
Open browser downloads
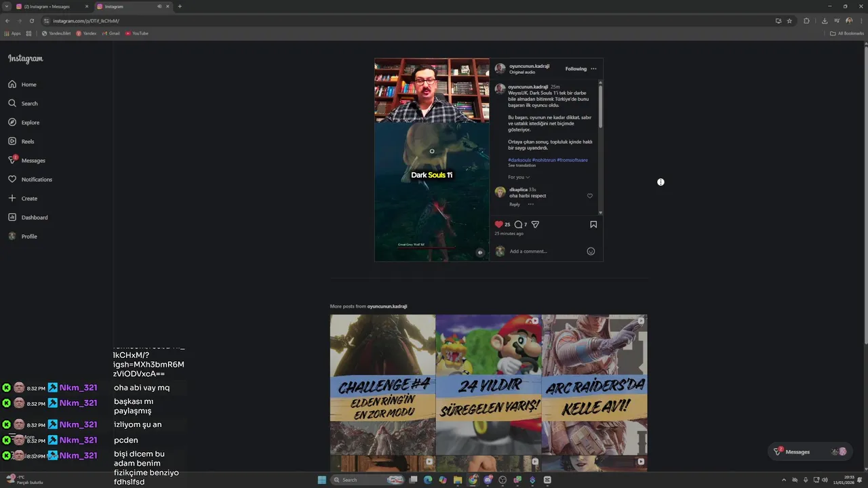tap(824, 21)
